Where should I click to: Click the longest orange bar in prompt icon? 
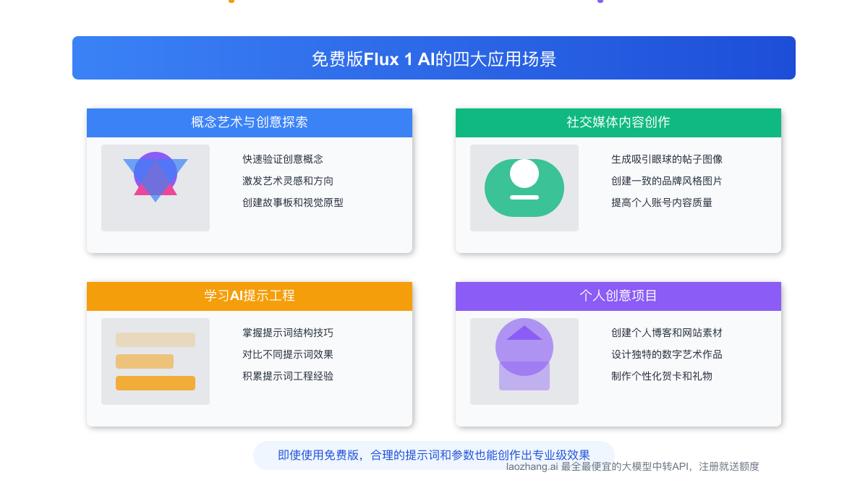point(155,383)
